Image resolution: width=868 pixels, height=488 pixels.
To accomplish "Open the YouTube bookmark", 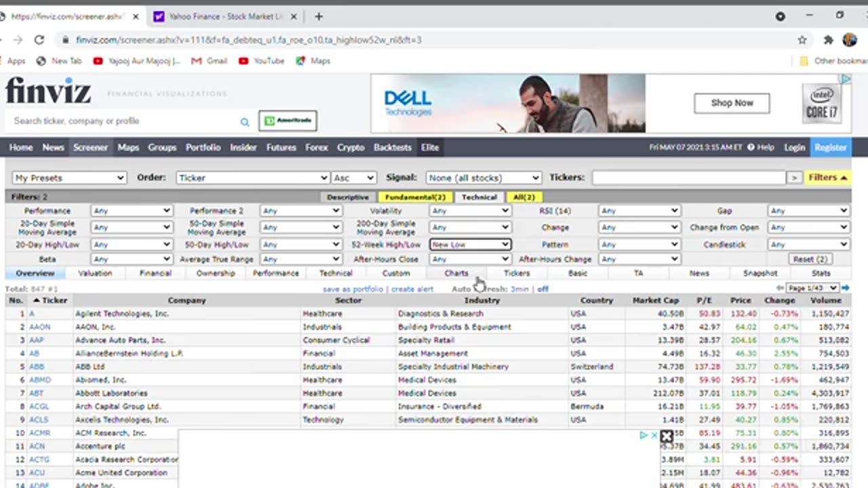I will [262, 61].
